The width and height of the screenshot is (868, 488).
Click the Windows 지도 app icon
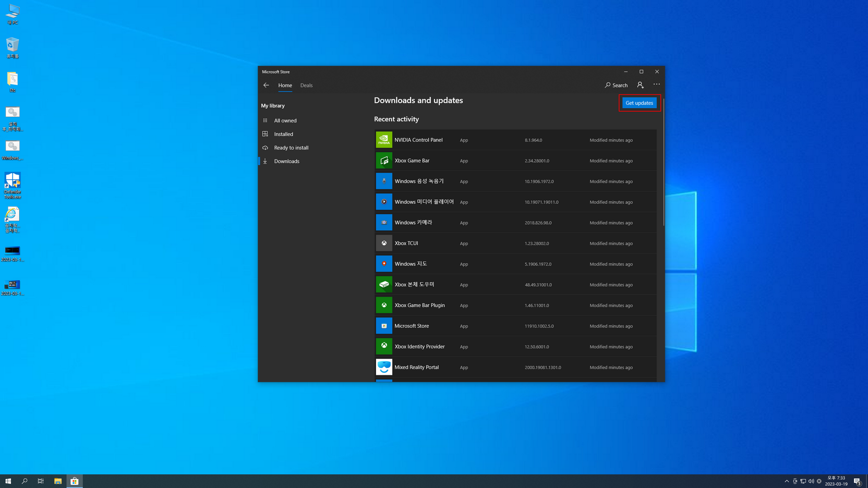point(384,264)
